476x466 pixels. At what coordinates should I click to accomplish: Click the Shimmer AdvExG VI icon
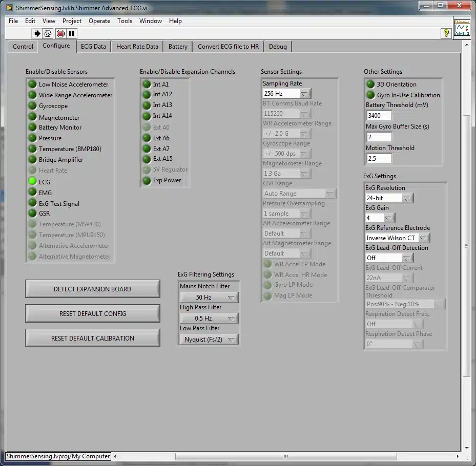[x=462, y=28]
